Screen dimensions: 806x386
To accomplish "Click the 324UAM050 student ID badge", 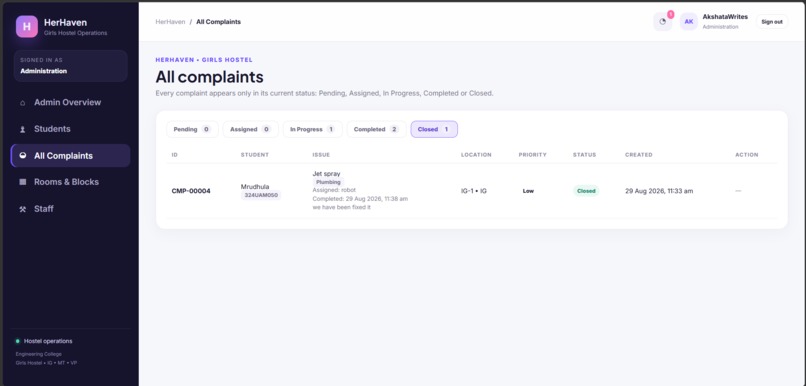I will [x=261, y=195].
